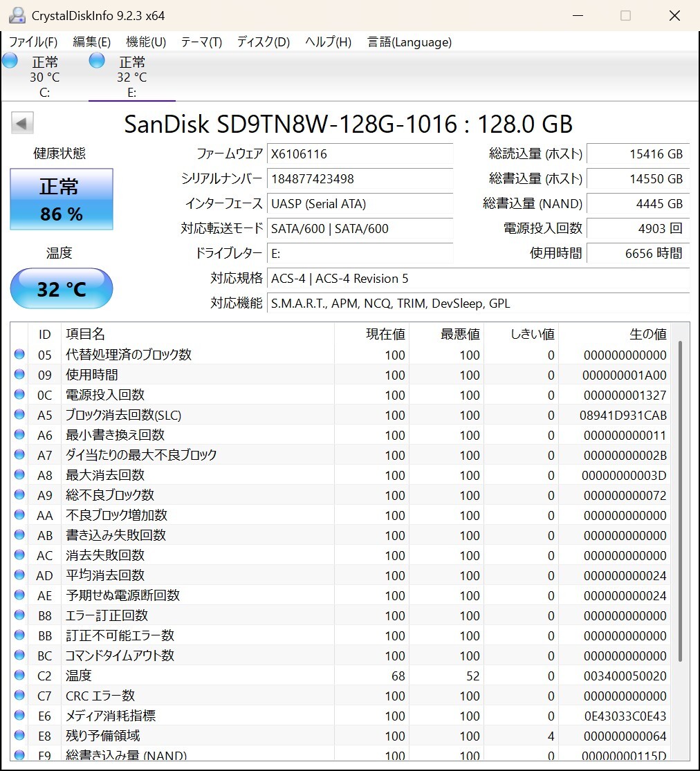Image resolution: width=700 pixels, height=771 pixels.
Task: Open the 機能(U) menu
Action: [146, 42]
